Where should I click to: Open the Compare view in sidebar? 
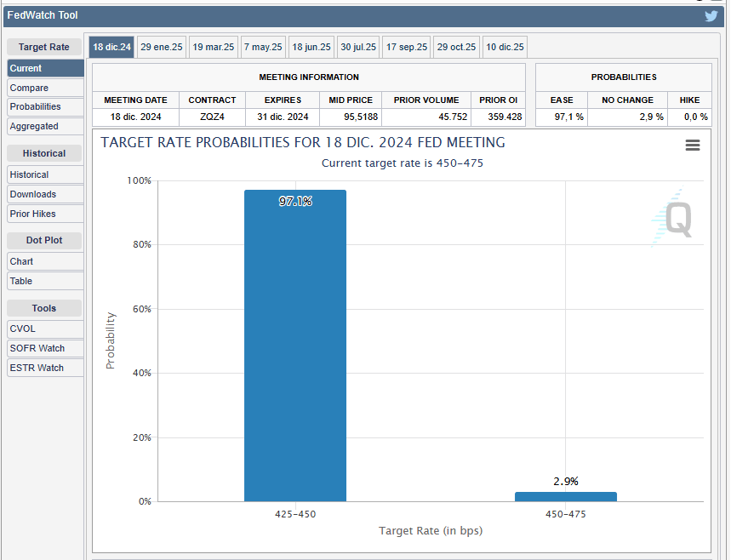tap(45, 88)
